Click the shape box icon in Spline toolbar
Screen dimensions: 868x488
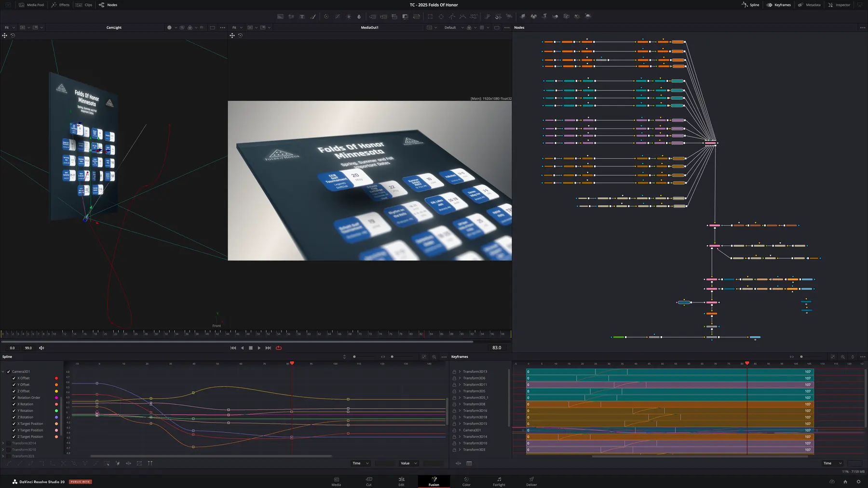[x=139, y=463]
